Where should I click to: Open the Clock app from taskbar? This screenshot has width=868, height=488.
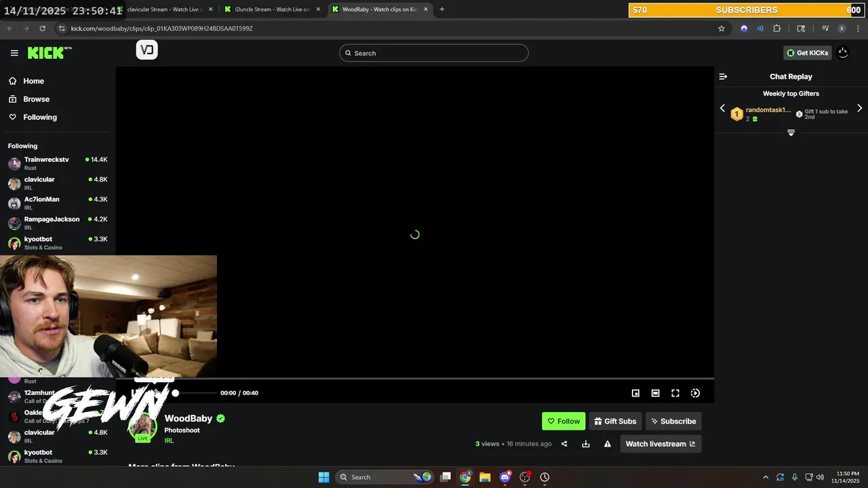[545, 477]
